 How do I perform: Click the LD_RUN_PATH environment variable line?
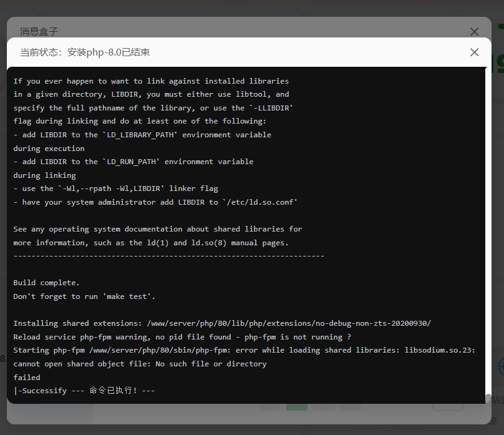click(133, 162)
